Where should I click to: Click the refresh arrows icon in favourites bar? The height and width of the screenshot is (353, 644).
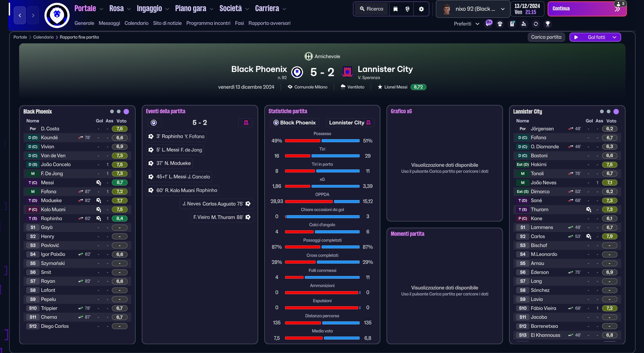point(536,24)
